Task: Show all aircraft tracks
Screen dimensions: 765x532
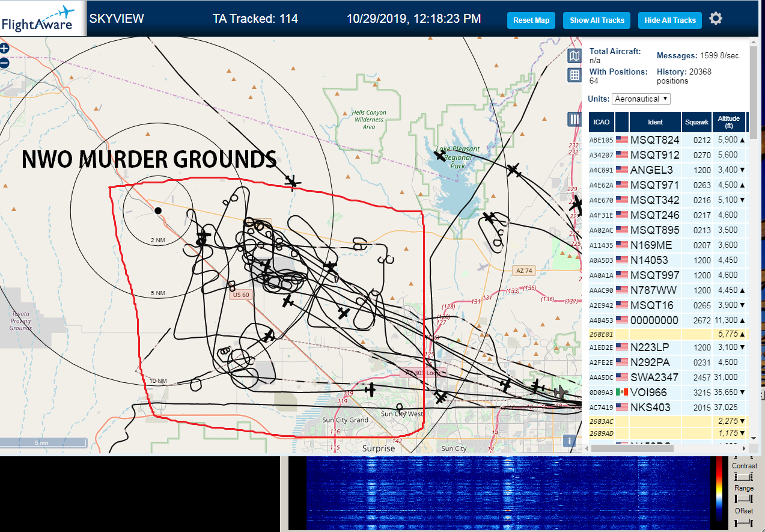Action: [x=597, y=20]
